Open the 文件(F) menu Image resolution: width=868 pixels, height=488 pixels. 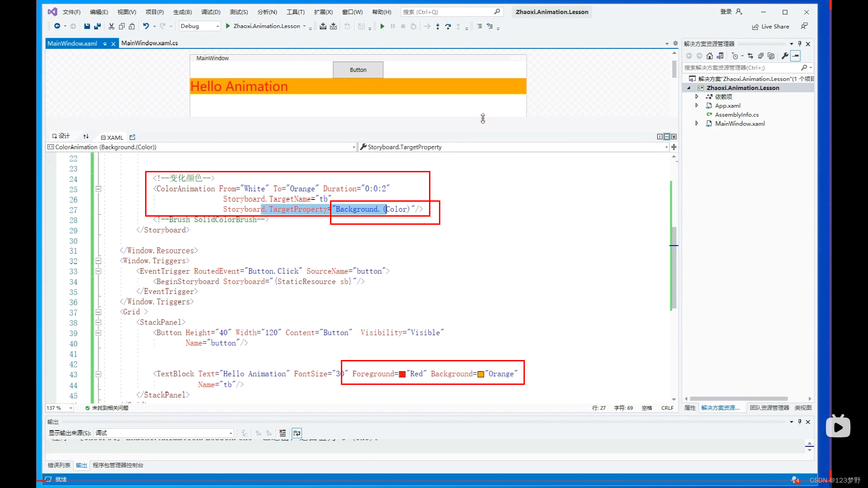[x=71, y=12]
